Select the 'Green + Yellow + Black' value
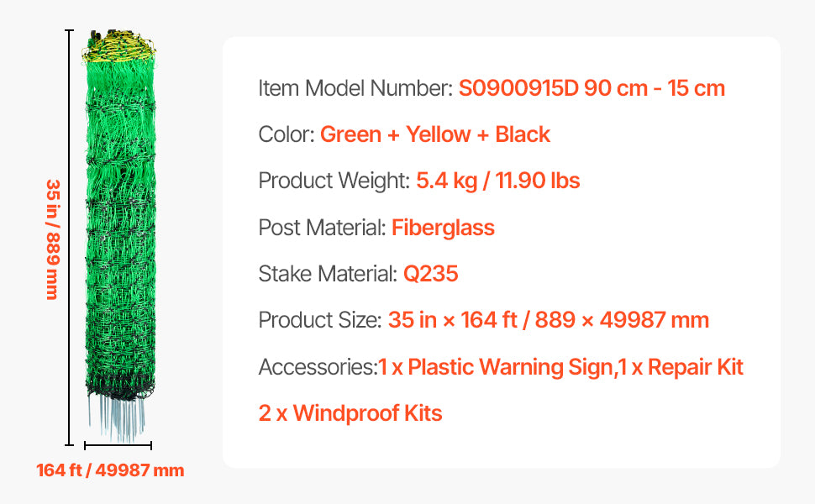The width and height of the screenshot is (815, 504). [x=435, y=134]
